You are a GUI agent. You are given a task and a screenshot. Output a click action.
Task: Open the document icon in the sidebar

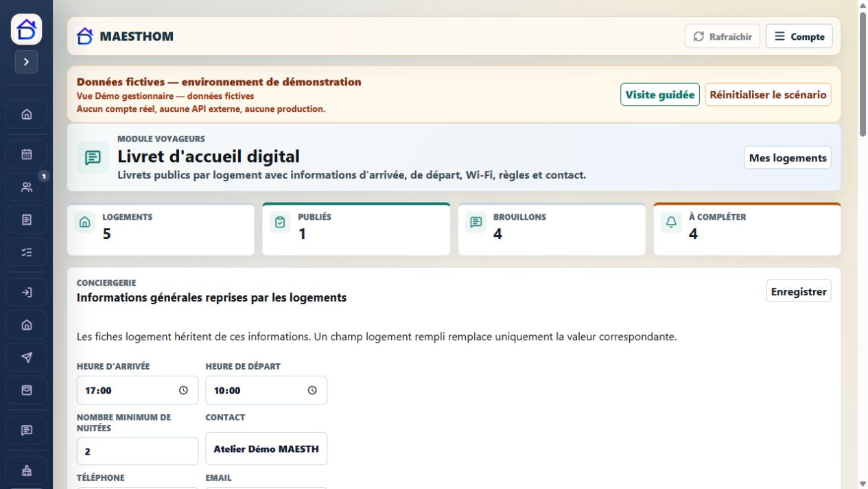pos(27,220)
